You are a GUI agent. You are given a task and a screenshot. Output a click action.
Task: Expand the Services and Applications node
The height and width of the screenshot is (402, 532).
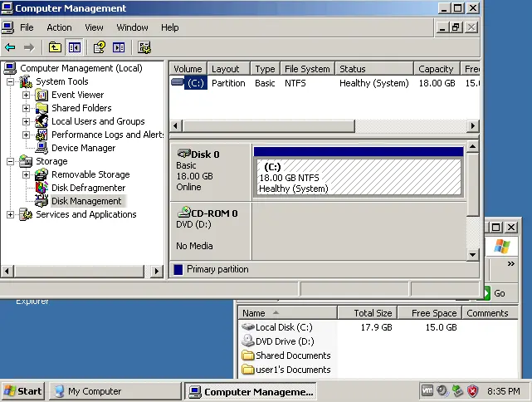tap(11, 214)
